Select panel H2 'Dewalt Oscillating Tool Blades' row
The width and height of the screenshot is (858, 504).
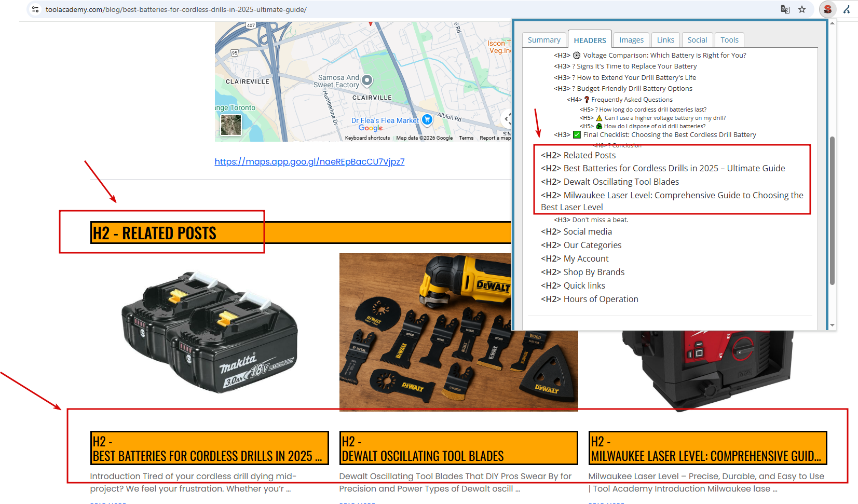click(x=610, y=182)
